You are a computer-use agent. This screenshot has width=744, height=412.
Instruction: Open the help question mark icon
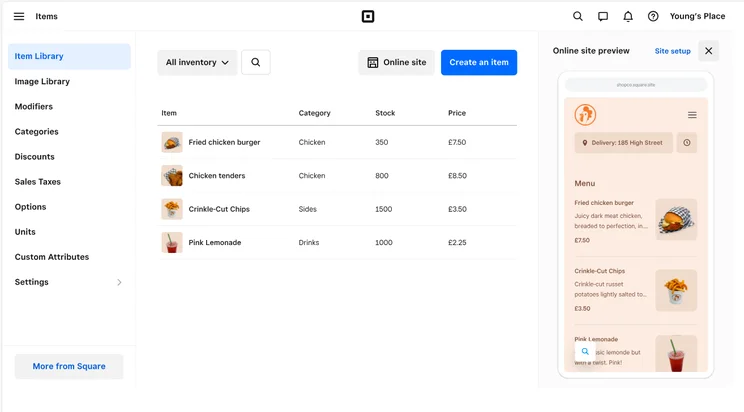(x=653, y=17)
